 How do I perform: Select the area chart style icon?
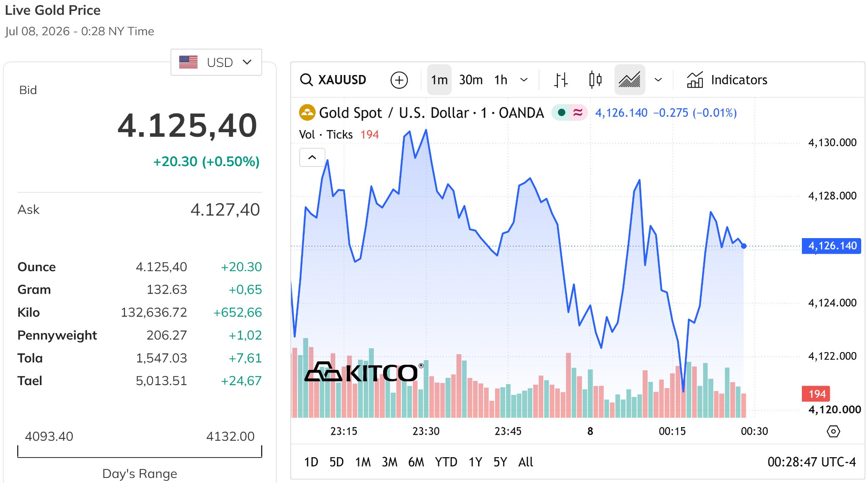(629, 80)
